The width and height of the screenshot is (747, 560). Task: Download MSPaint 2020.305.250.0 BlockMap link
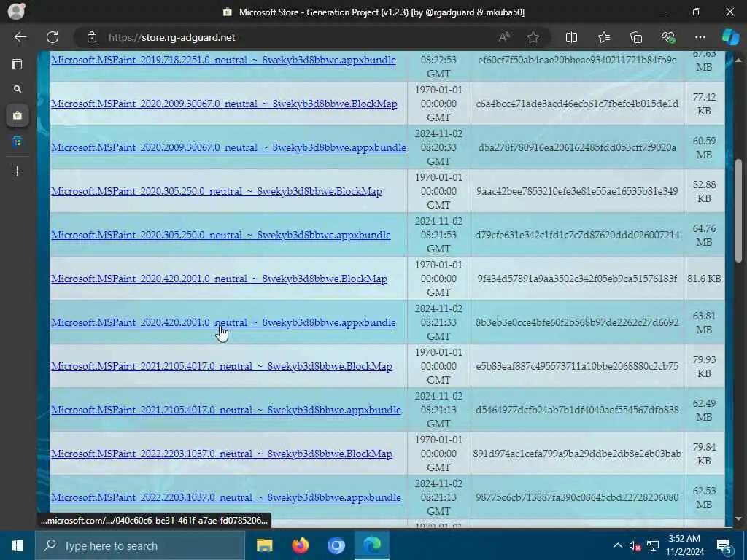(x=217, y=192)
